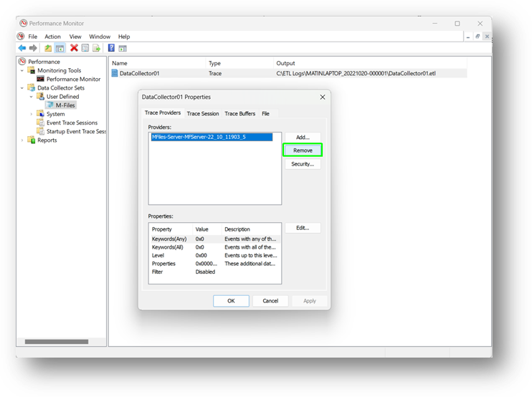Image resolution: width=532 pixels, height=397 pixels.
Task: Click the Edit... properties button
Action: click(303, 228)
